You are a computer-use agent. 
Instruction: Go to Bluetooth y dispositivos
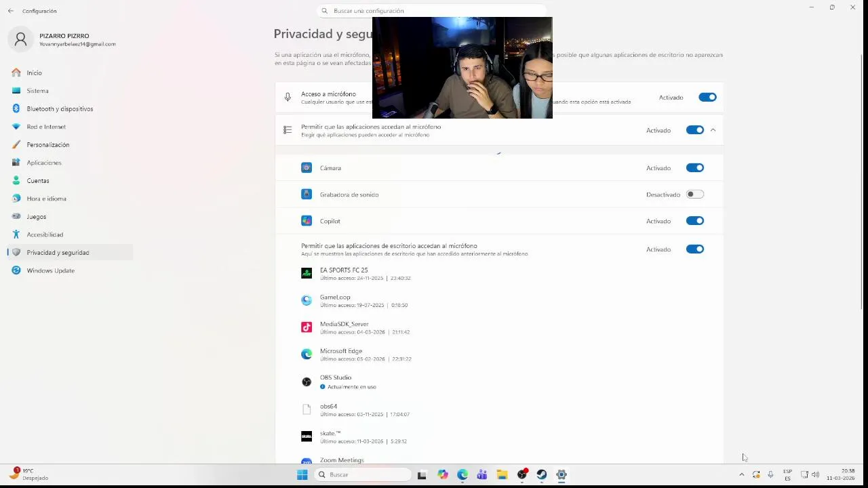pos(60,108)
